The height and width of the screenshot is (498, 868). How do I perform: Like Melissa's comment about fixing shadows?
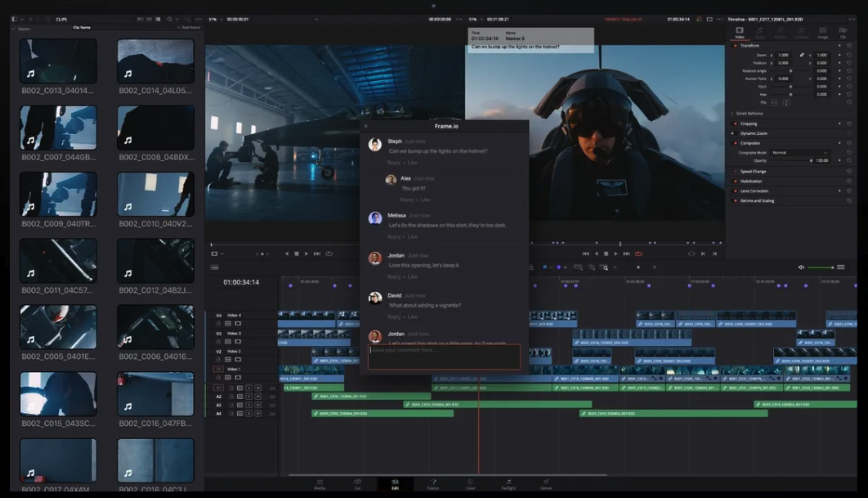point(413,236)
